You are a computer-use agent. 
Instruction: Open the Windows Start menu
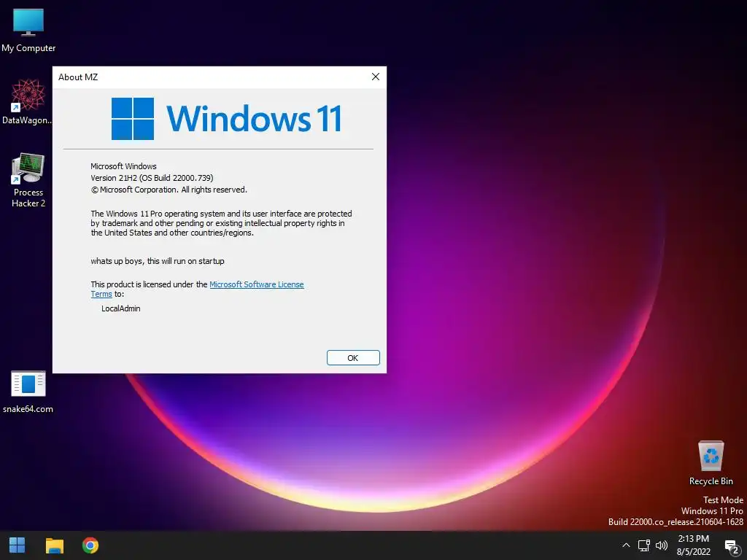18,545
